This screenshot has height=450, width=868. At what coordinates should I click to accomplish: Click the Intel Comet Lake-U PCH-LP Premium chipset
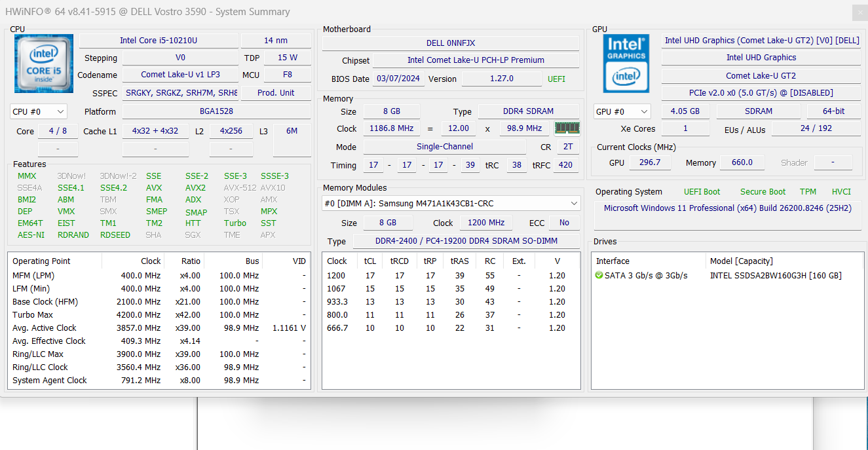476,60
